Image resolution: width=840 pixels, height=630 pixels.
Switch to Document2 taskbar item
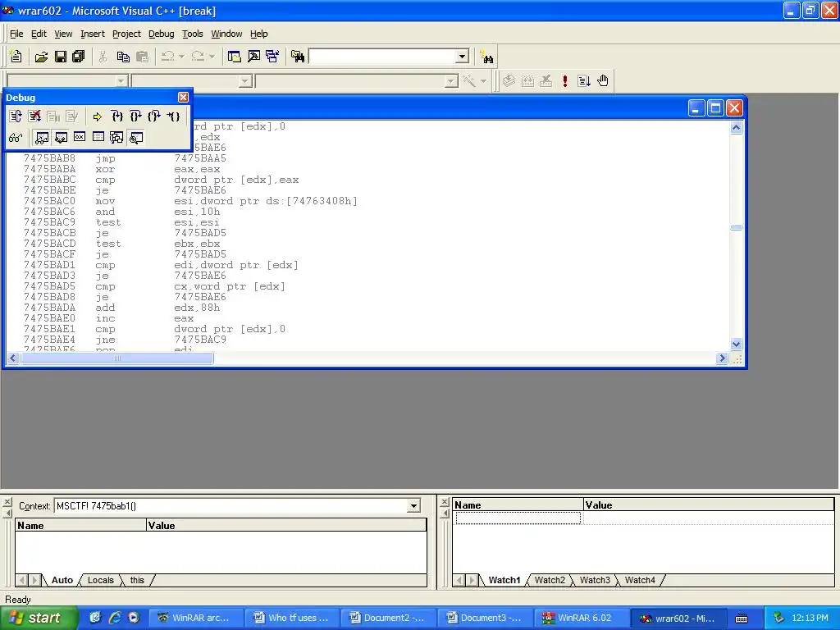387,618
